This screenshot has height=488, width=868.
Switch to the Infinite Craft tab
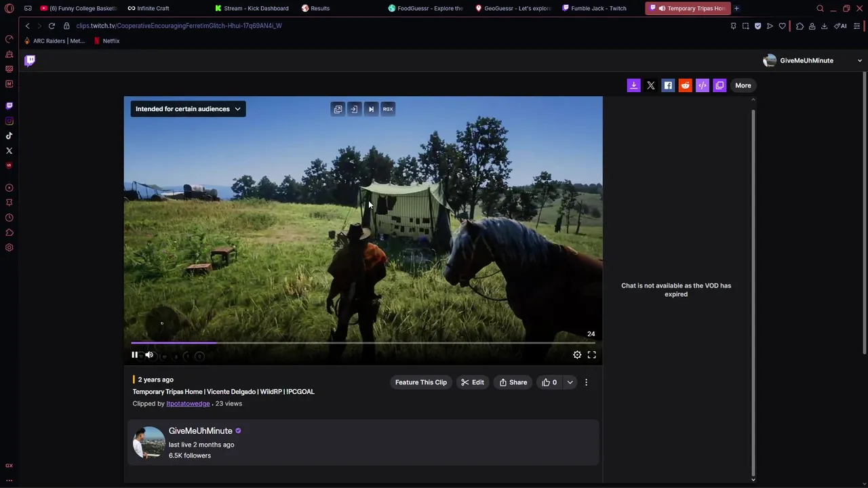[x=149, y=8]
